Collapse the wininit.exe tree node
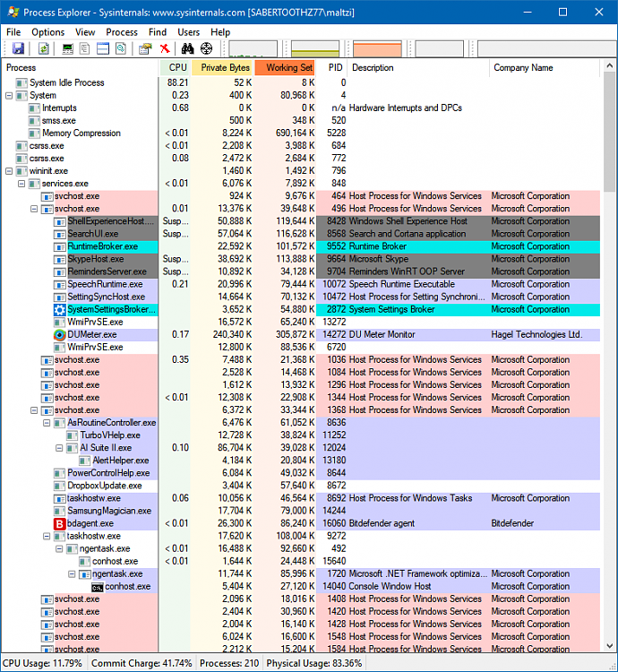 9,171
